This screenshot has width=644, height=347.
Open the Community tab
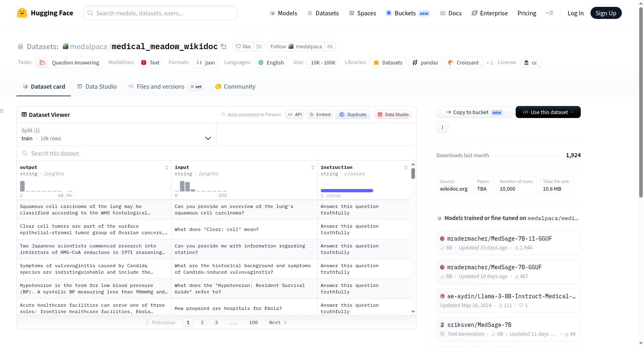(235, 86)
